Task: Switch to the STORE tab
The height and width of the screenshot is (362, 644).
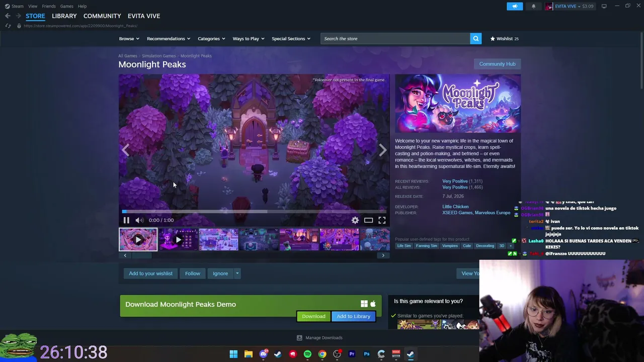Action: (x=35, y=16)
